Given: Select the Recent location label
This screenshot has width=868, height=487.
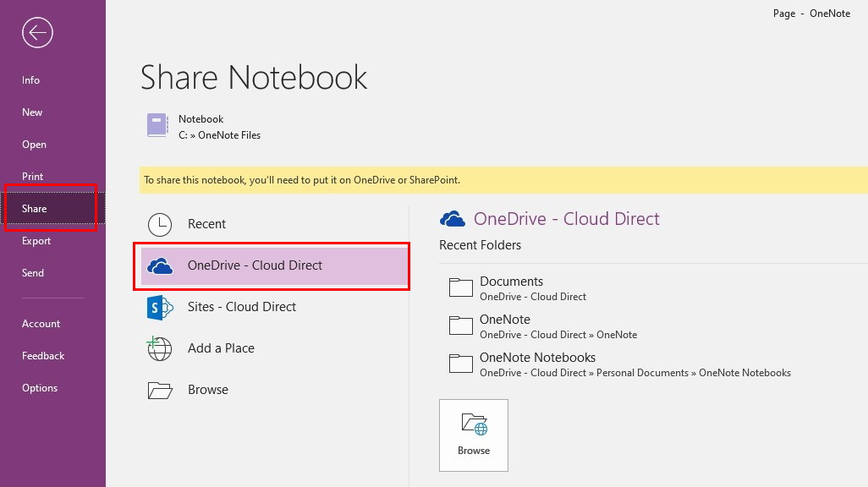Looking at the screenshot, I should pos(206,224).
